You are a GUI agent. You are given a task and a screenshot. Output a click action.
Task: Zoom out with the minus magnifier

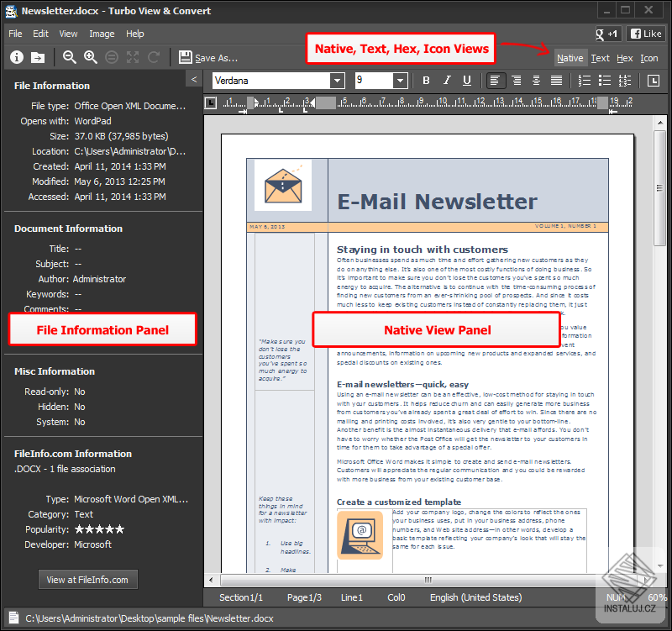(70, 57)
